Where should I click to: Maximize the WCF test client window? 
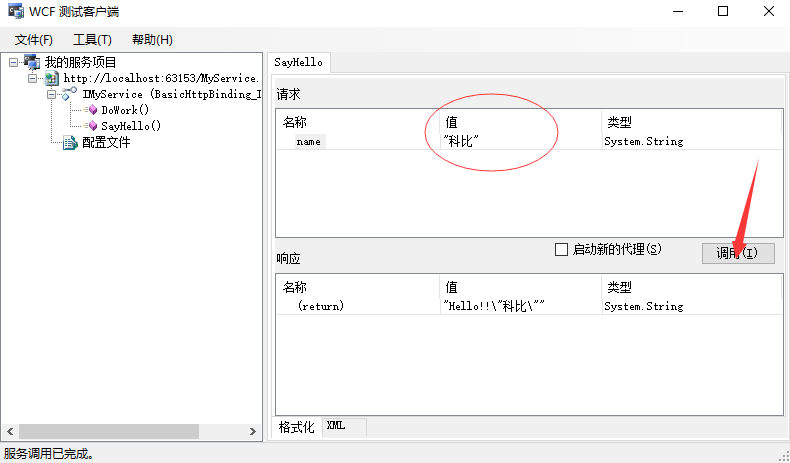pyautogui.click(x=723, y=11)
